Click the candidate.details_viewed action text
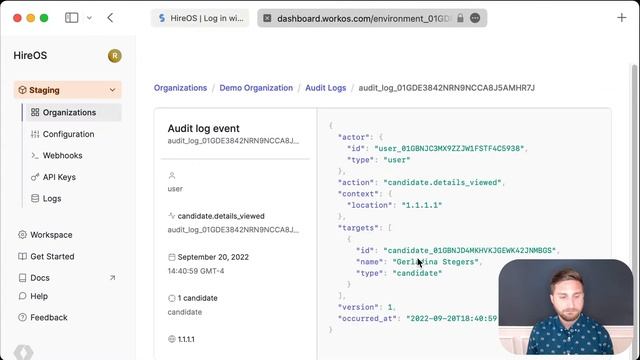This screenshot has width=640, height=360. coord(221,216)
